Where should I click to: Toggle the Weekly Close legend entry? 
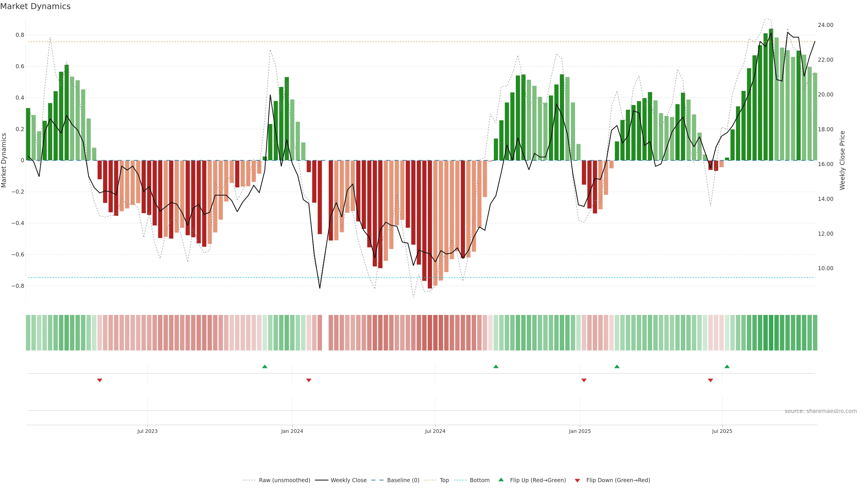[x=348, y=480]
